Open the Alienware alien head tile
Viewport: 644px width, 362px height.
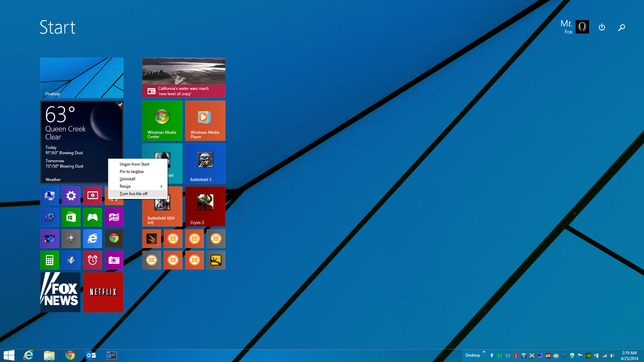coord(71,239)
